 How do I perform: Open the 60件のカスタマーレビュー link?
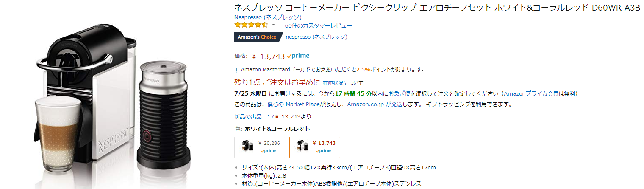point(318,25)
